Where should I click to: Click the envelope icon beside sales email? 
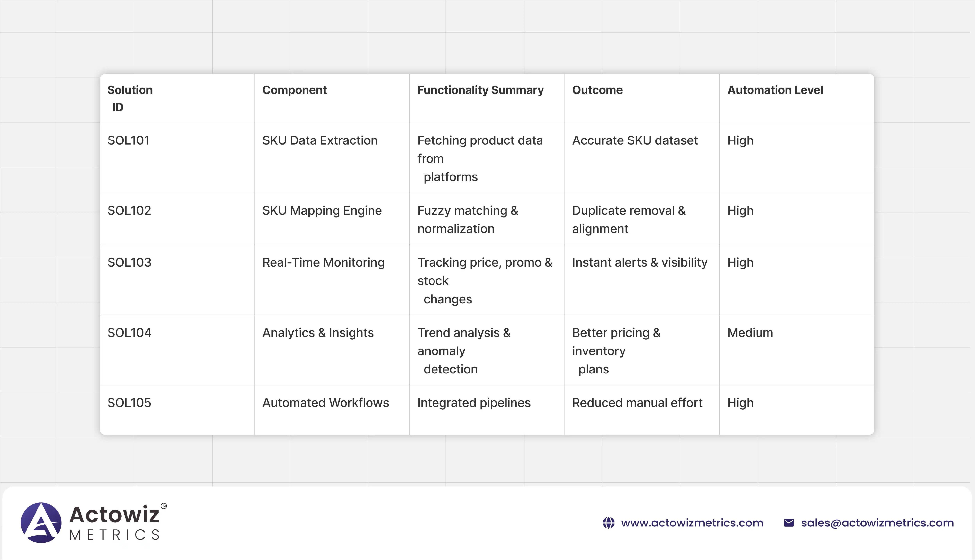(788, 523)
